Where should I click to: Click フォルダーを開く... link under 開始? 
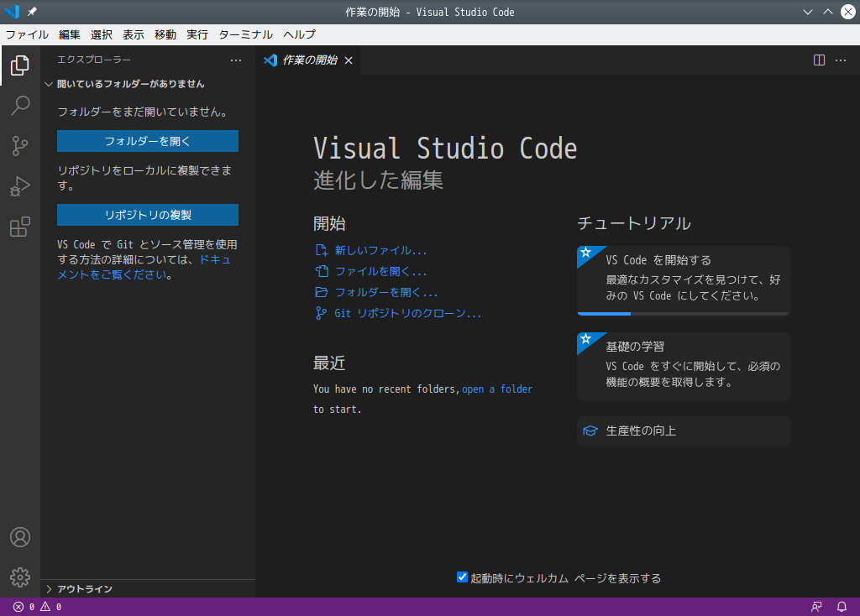tap(386, 292)
